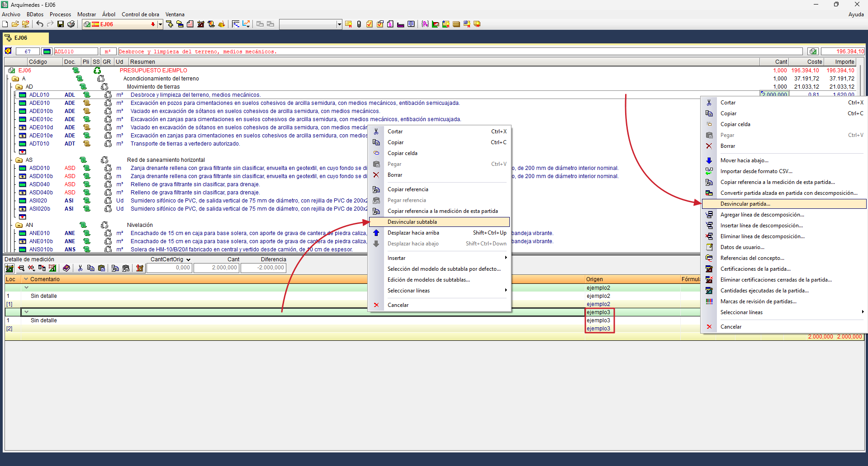Screen dimensions: 868x466
Task: Click the Print icon in main toolbar
Action: click(x=71, y=24)
